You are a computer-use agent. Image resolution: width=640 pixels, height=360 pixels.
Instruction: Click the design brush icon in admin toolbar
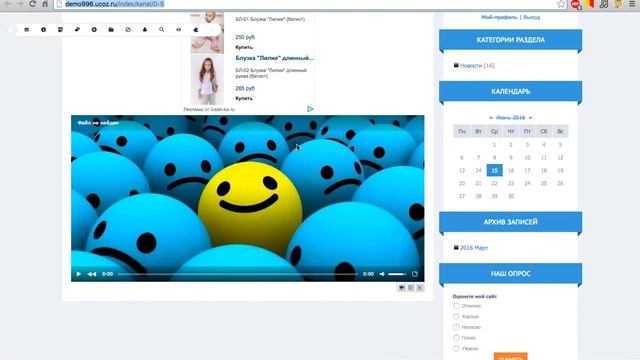point(77,30)
